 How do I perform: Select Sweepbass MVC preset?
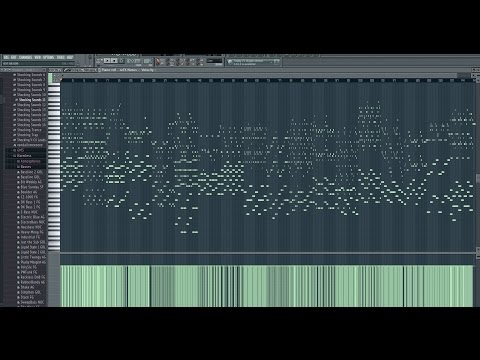click(x=31, y=302)
